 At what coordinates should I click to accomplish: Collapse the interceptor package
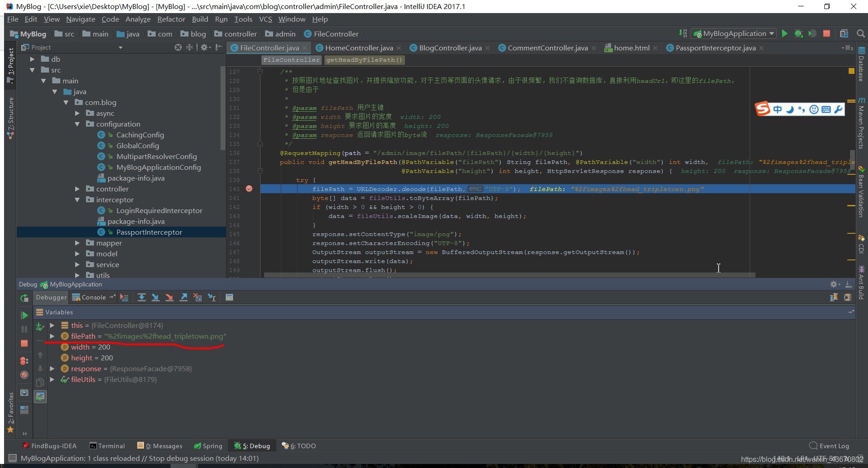click(77, 200)
